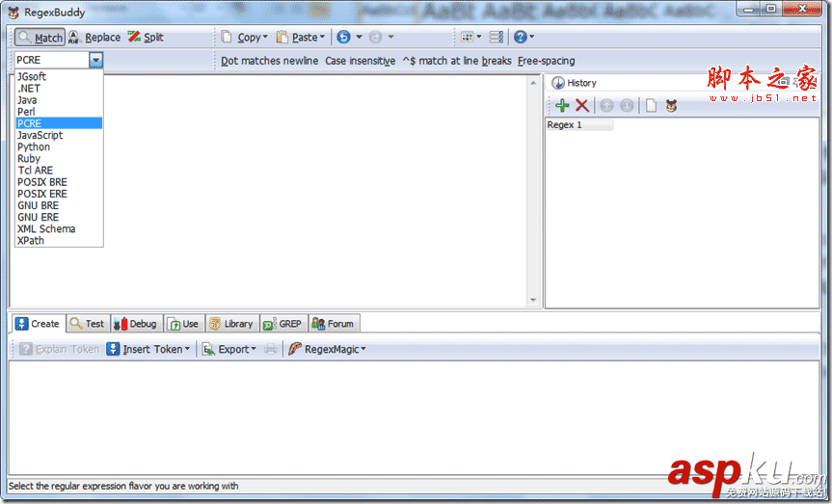Delete regex with red X icon
Screen dimensions: 832x504
(582, 106)
